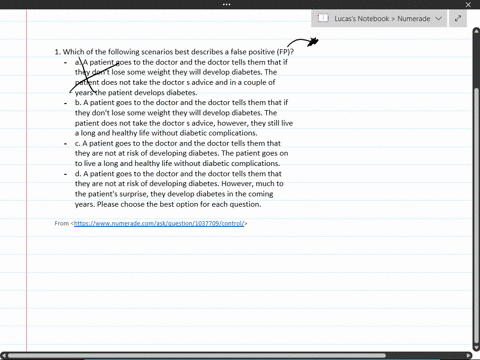Click the scroll-right arrow on the horizontal scrollbar
Image resolution: width=480 pixels, height=360 pixels.
469,355
